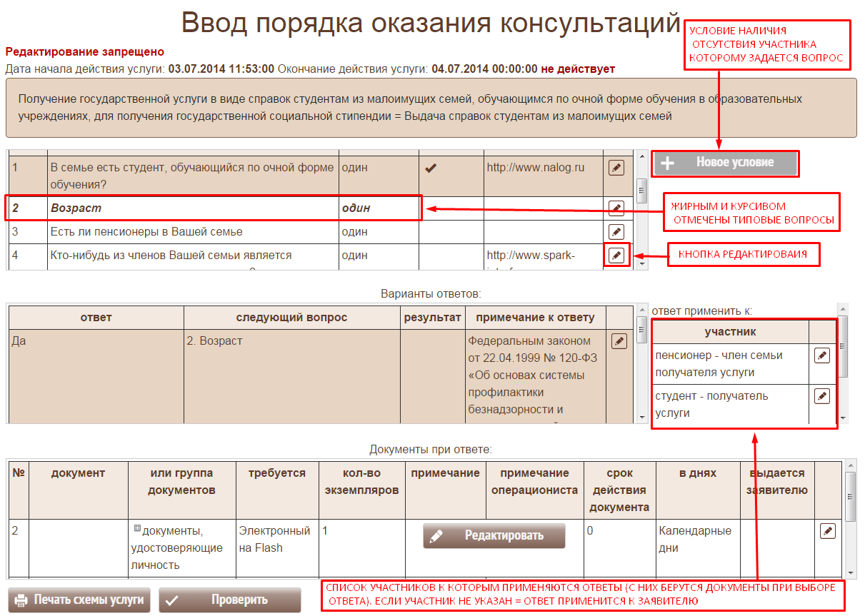Open the http://www.nalog.ru link
This screenshot has width=865, height=616.
535,168
